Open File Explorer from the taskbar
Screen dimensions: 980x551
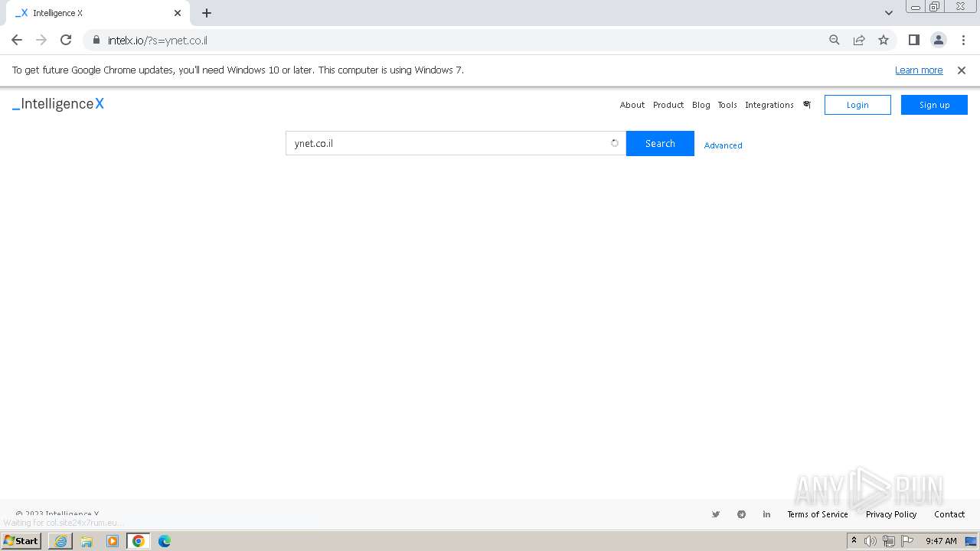87,541
